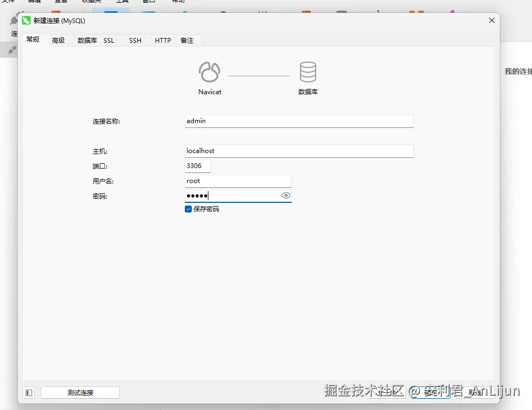Toggle the side panel icon beside 测试连接

[x=29, y=393]
